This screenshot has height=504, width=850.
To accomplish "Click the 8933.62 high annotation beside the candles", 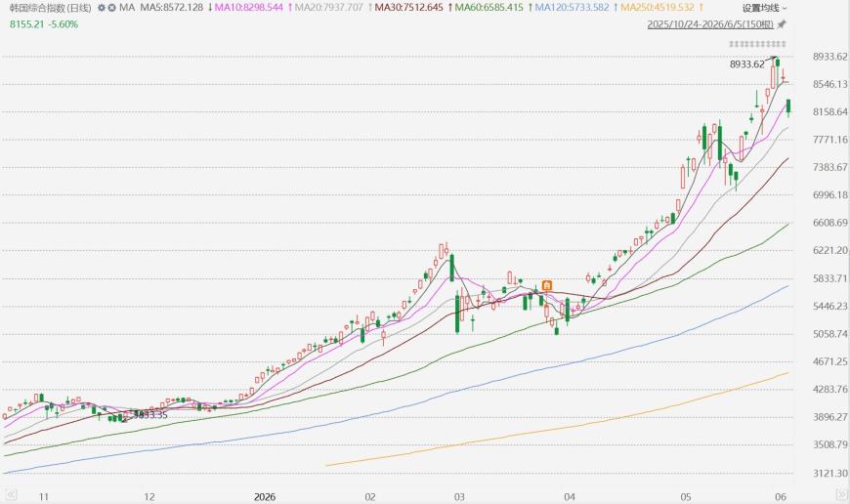I will click(747, 64).
